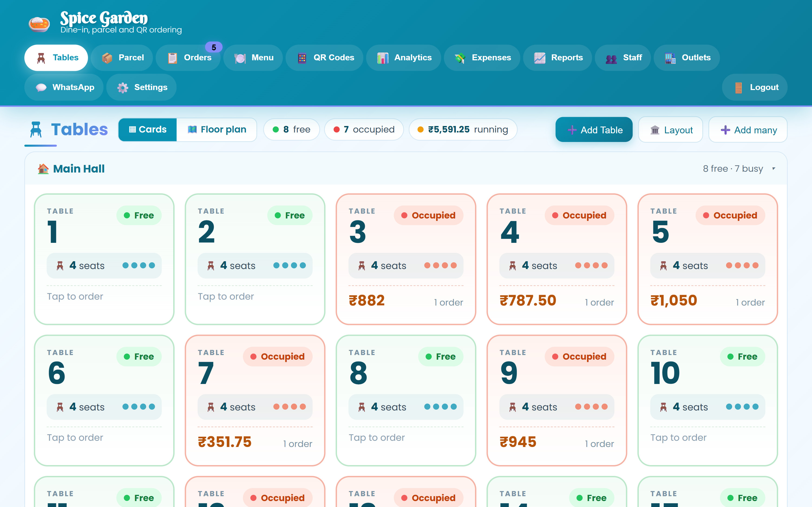
Task: Click the Expenses money icon
Action: [x=460, y=58]
